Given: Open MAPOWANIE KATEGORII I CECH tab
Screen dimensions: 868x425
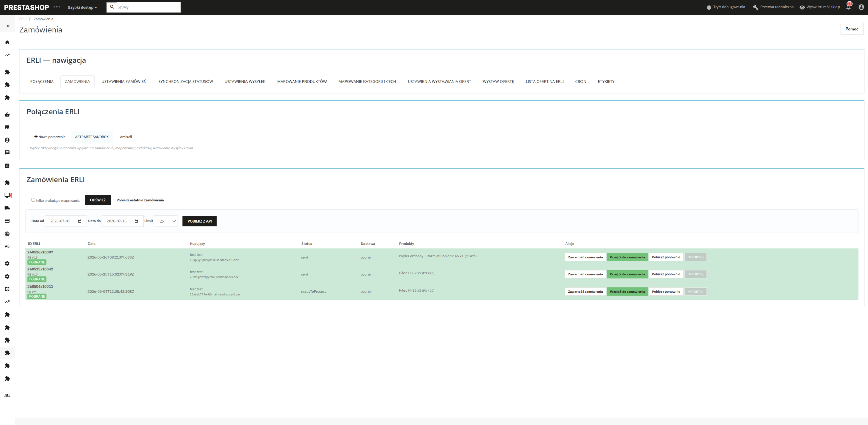Looking at the screenshot, I should click(x=367, y=82).
